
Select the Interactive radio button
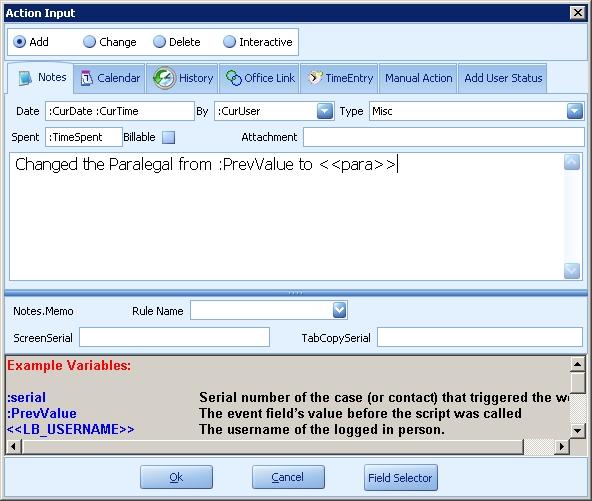click(x=229, y=42)
